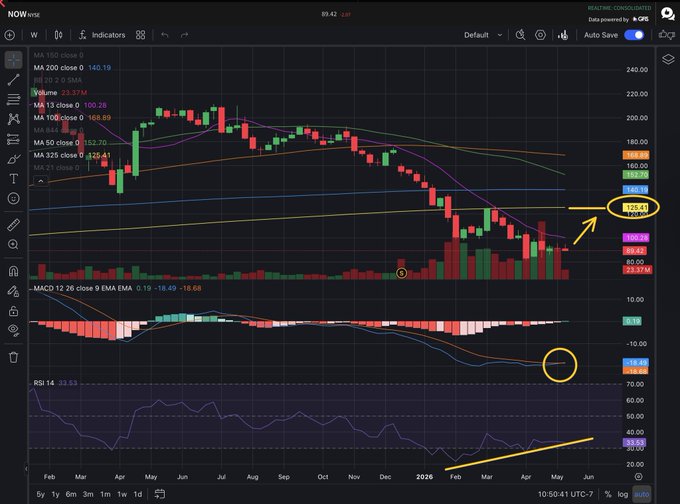Open the Default layout dropdown
Image resolution: width=680 pixels, height=504 pixels.
click(483, 35)
